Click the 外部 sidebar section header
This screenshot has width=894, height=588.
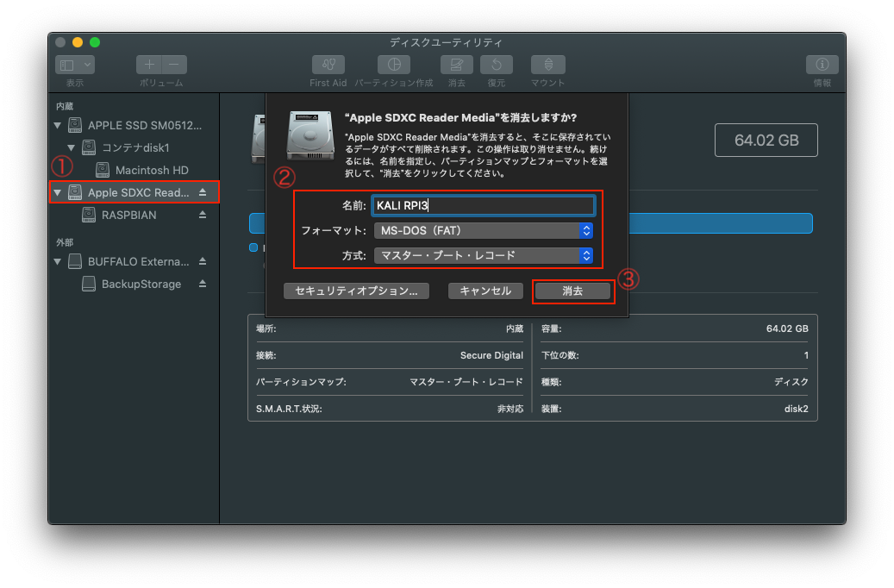[x=65, y=242]
